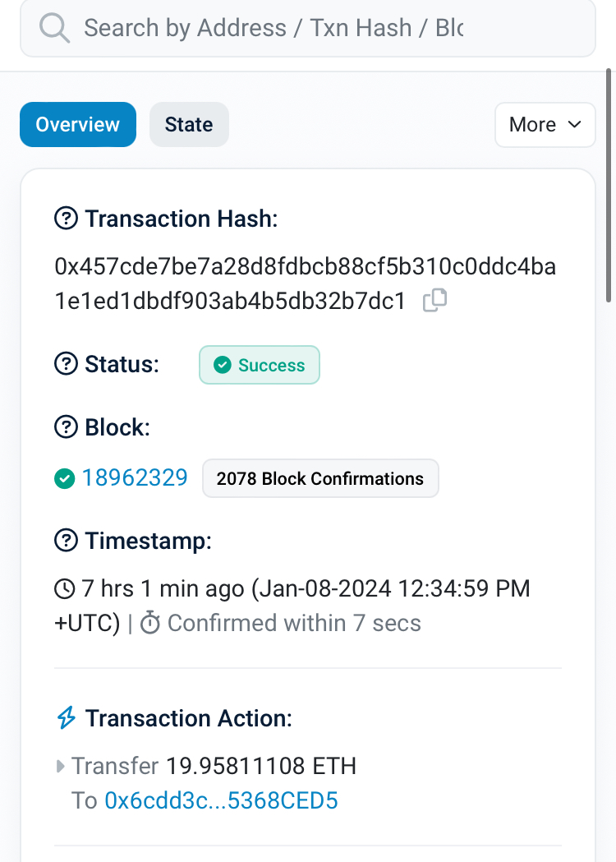Image resolution: width=616 pixels, height=862 pixels.
Task: Click help icon beside Status label
Action: pos(66,364)
